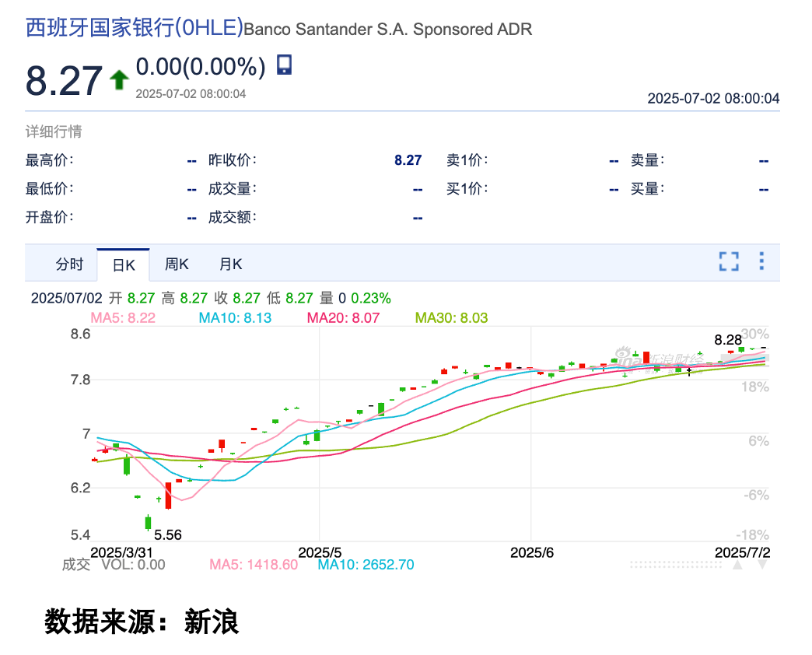This screenshot has width=812, height=655.
Task: Click the volume MA10: 2652.70 label
Action: [366, 565]
